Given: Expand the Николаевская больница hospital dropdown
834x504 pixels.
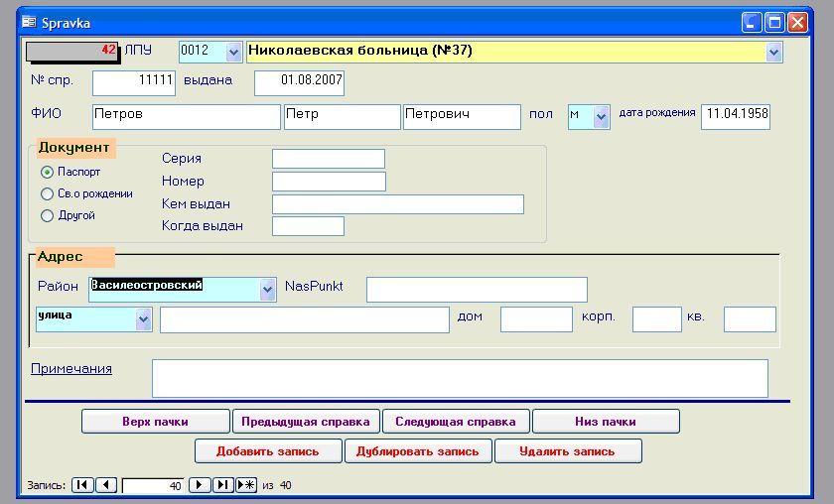Looking at the screenshot, I should click(x=774, y=52).
